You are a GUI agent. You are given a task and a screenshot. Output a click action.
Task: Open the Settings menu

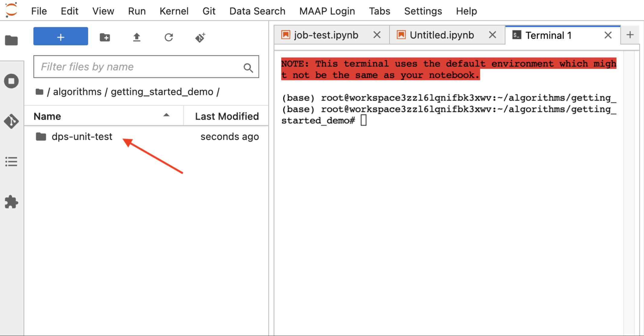[x=423, y=11]
